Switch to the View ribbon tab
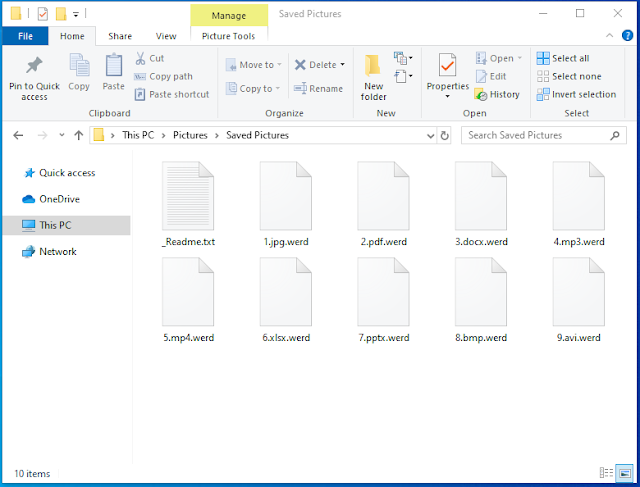Image resolution: width=640 pixels, height=487 pixels. coord(166,36)
